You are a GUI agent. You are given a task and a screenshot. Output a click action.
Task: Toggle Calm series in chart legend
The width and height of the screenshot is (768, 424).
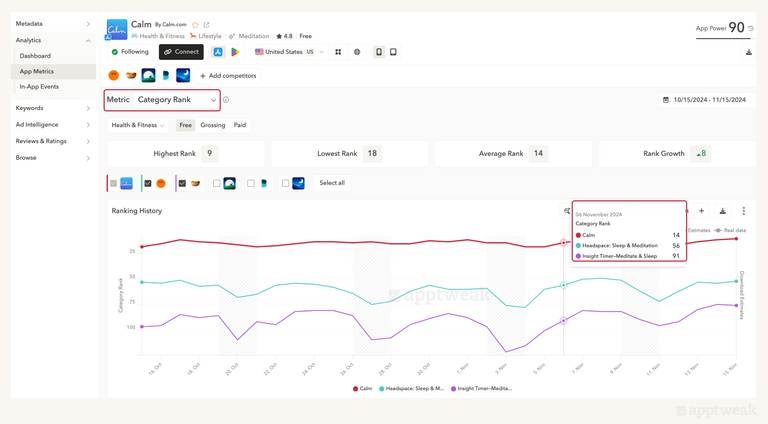(x=362, y=389)
